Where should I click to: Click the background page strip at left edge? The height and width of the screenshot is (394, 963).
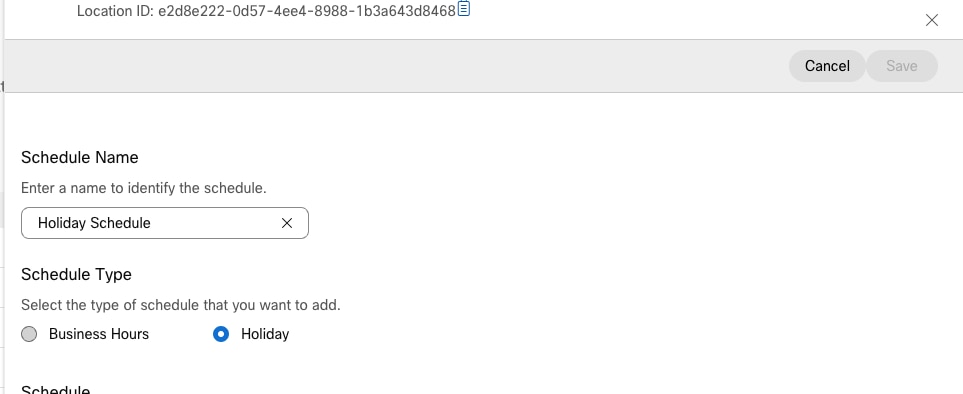point(2,197)
